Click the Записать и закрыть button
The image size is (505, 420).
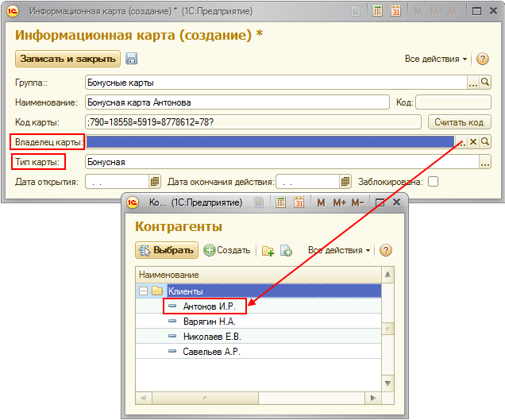coord(67,59)
